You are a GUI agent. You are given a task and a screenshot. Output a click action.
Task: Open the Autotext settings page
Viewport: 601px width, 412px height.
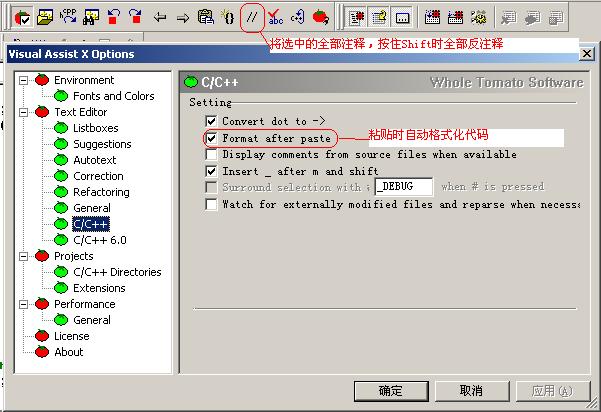(x=94, y=160)
